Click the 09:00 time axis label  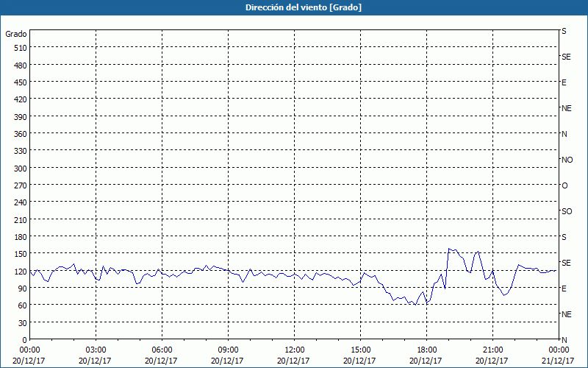tap(228, 350)
